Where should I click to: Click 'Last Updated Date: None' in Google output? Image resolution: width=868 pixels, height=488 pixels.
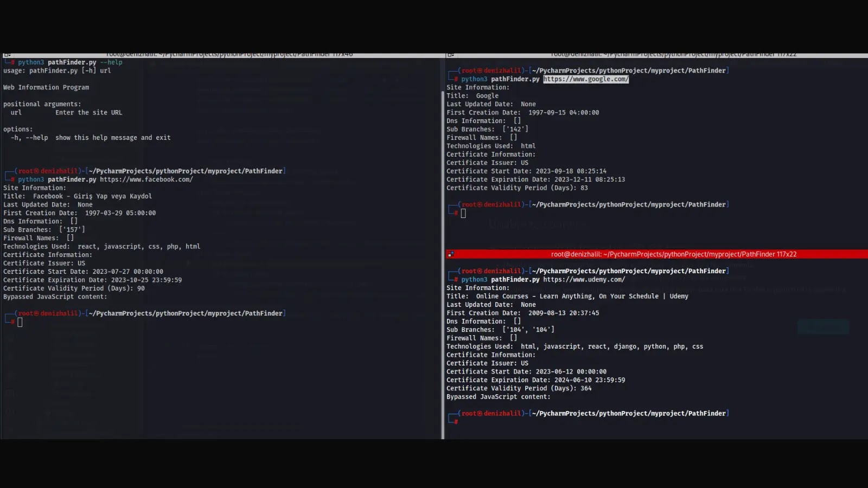(x=491, y=104)
